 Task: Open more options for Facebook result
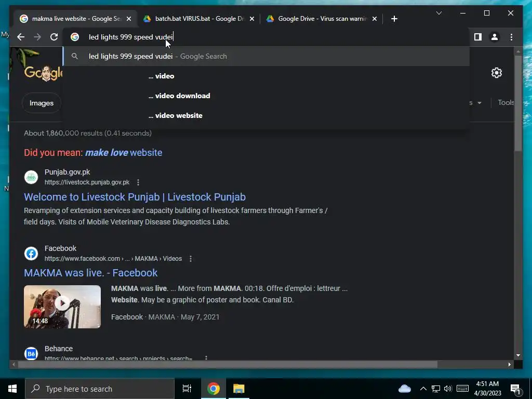(x=191, y=259)
